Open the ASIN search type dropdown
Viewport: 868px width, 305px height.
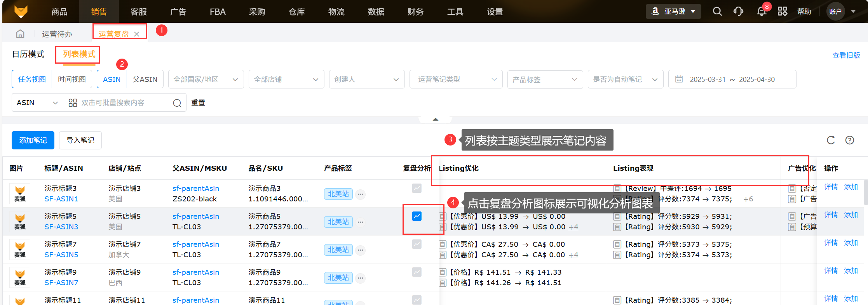pyautogui.click(x=38, y=103)
